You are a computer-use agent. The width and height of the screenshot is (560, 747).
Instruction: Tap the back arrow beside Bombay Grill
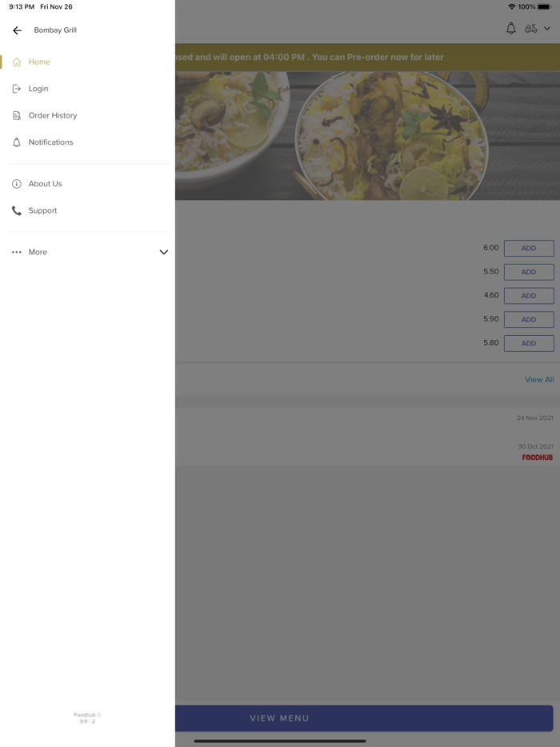[x=17, y=30]
